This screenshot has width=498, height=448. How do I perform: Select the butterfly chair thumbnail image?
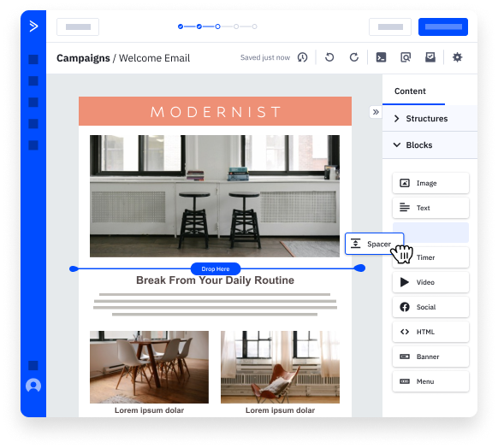(280, 367)
